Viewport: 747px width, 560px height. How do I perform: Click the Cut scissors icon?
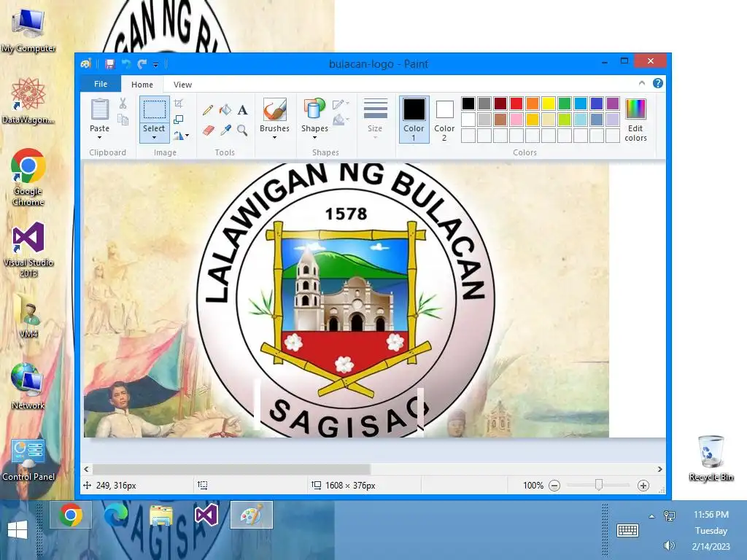(x=123, y=104)
